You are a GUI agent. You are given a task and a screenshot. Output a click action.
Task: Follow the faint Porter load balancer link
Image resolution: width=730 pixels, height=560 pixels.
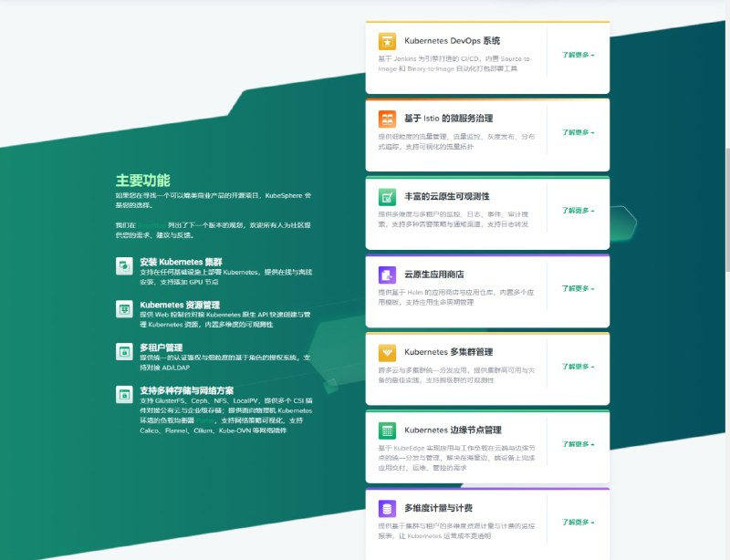pos(204,420)
